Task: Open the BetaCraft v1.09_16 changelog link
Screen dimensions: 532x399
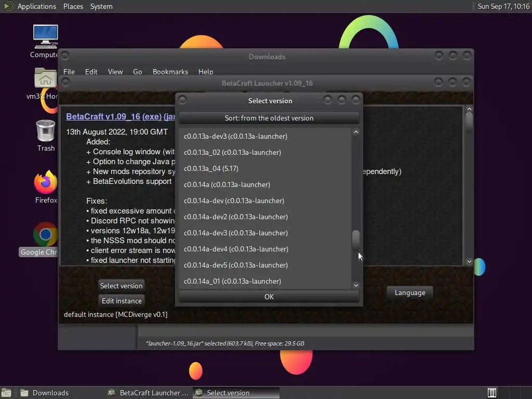Action: tap(103, 116)
